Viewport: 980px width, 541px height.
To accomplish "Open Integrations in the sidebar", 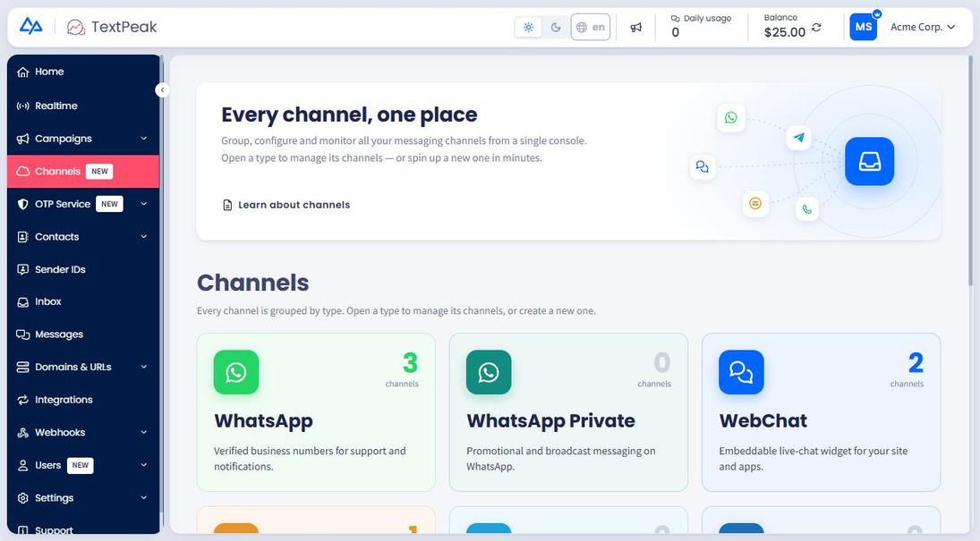I will (83, 400).
